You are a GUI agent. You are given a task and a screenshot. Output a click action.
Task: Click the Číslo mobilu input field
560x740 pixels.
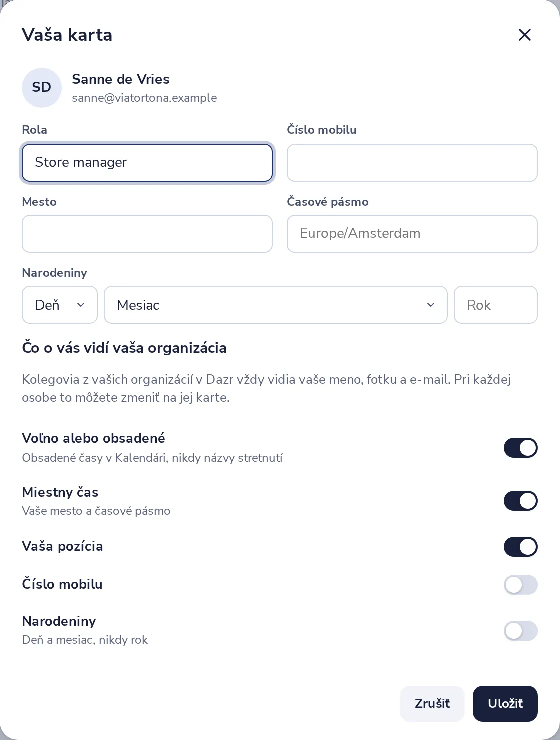[412, 163]
